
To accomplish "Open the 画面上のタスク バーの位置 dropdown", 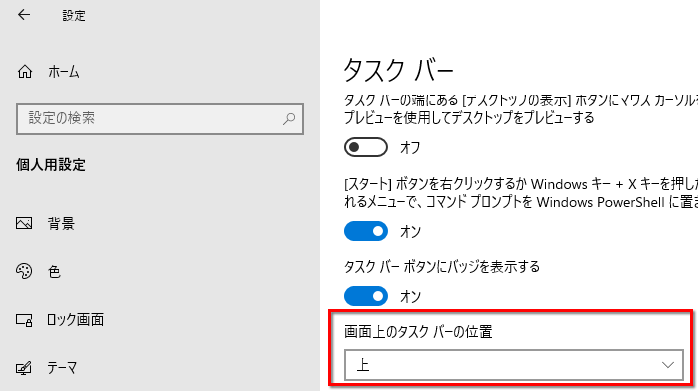I will (514, 365).
